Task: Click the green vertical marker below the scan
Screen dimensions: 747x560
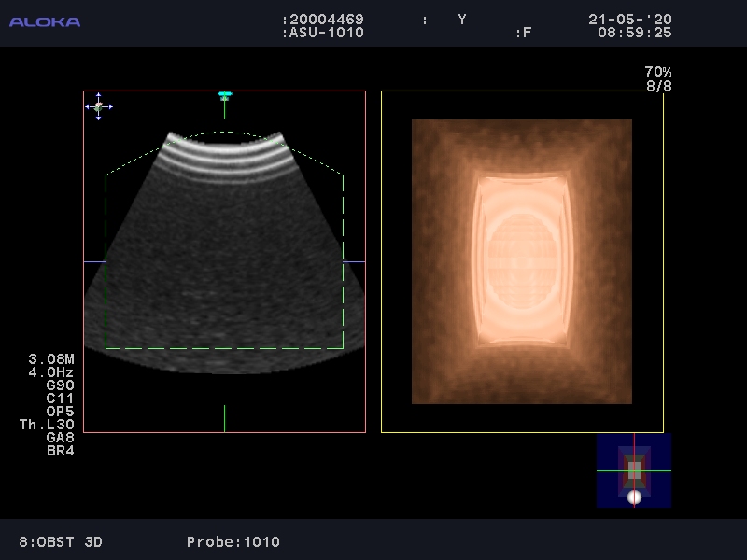Action: (x=224, y=418)
